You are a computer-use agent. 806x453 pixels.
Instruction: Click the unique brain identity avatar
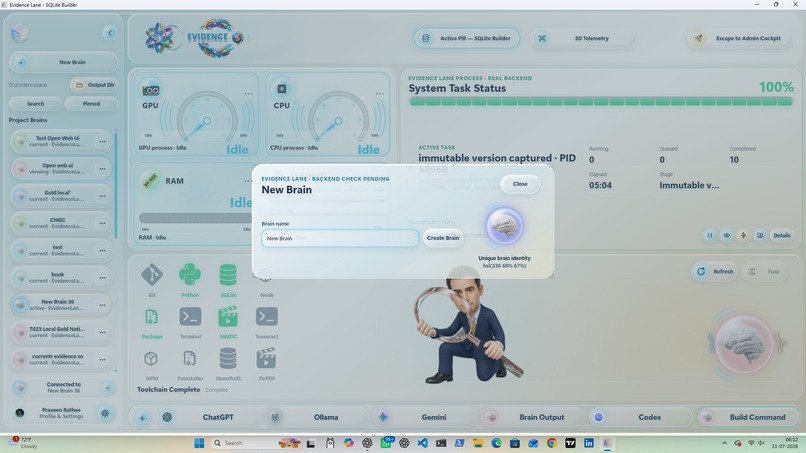pyautogui.click(x=504, y=226)
